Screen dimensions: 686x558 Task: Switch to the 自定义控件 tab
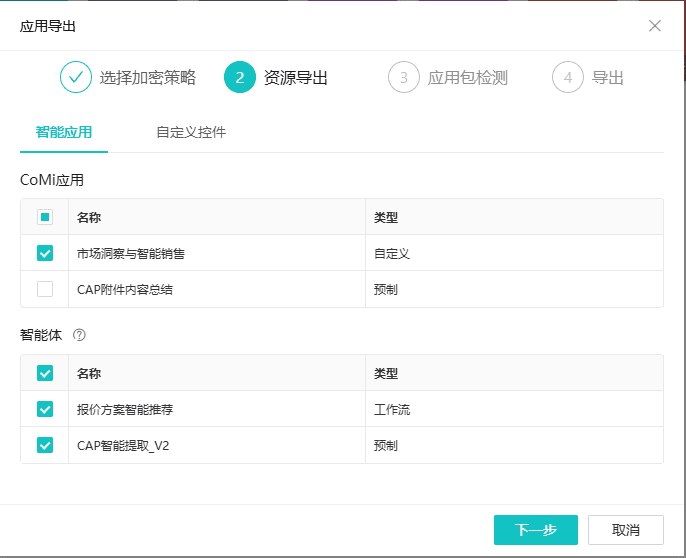(191, 132)
